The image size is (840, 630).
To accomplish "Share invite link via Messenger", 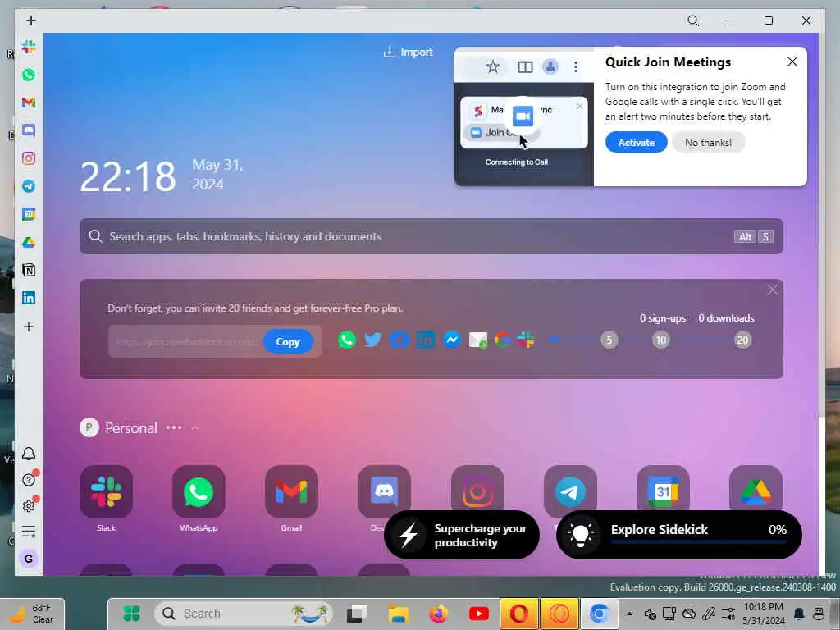I will click(452, 340).
